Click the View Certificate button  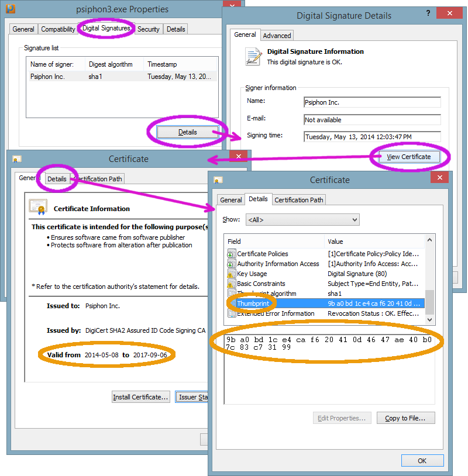click(409, 157)
